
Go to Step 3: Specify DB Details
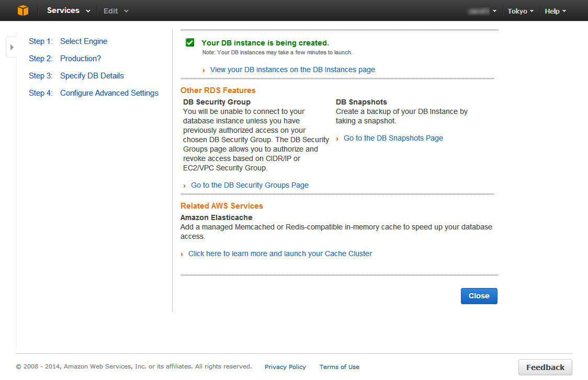coord(76,76)
